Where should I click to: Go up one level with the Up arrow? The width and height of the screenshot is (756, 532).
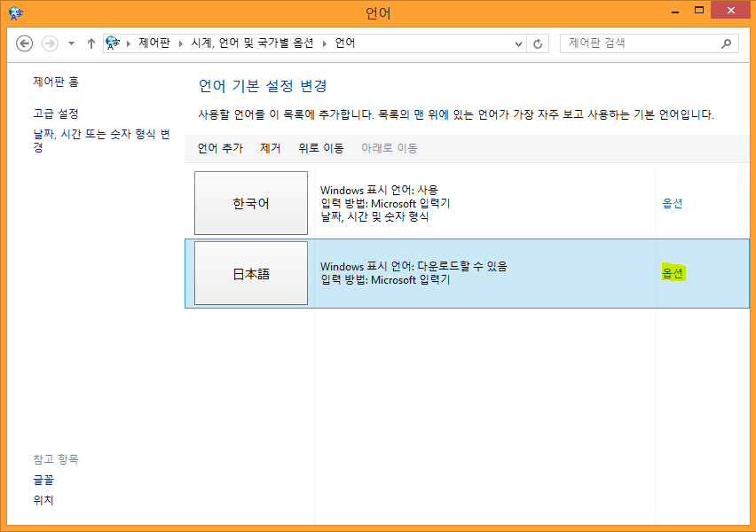(x=91, y=43)
